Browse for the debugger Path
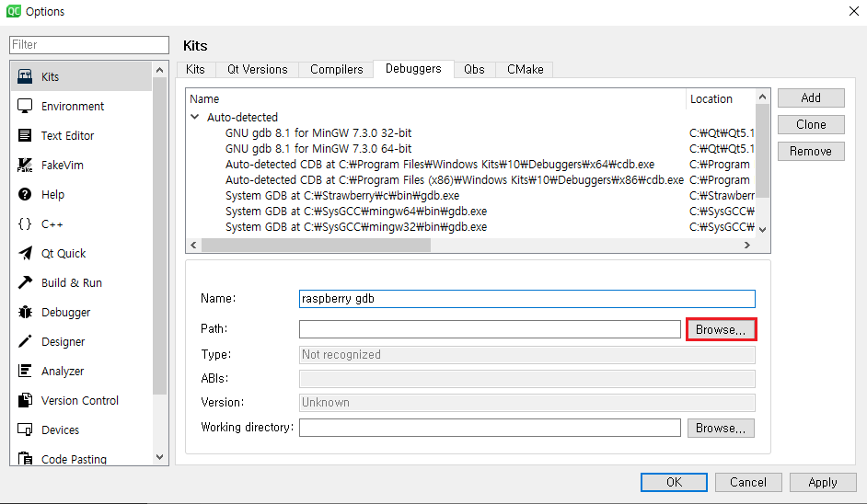Screen dimensions: 867x504 721,329
